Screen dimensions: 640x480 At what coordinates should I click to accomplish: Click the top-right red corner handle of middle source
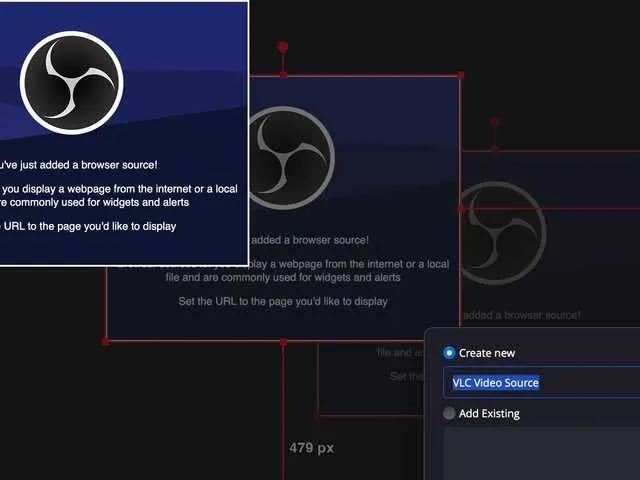coord(461,75)
